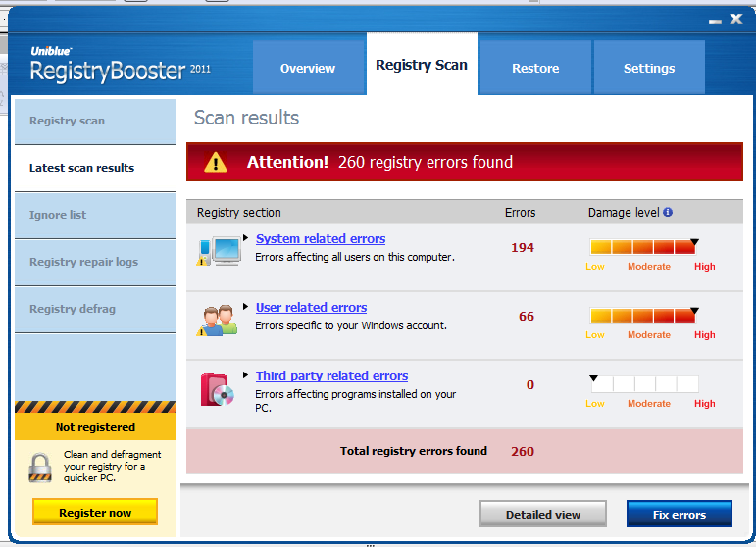Click Low label in Third party row
This screenshot has height=547, width=756.
coord(595,404)
